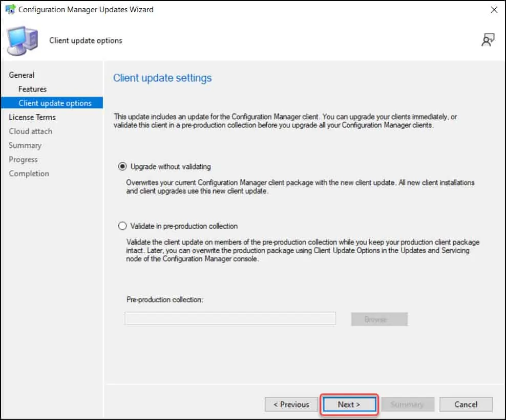Go back with Previous button
Viewport: 506px width, 420px height.
pyautogui.click(x=291, y=404)
